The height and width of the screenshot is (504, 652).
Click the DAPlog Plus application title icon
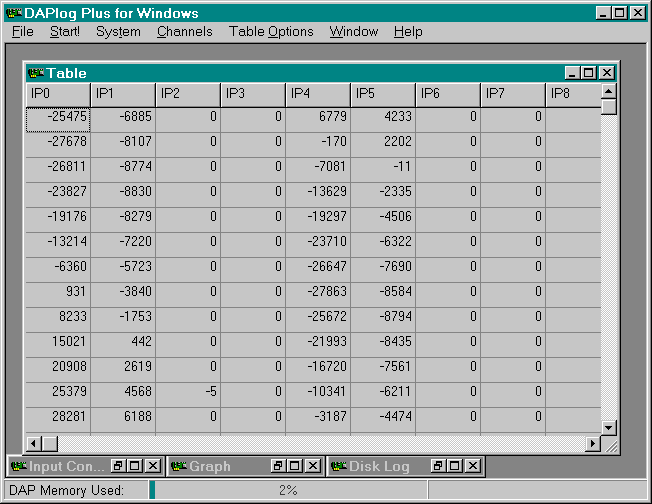[14, 13]
